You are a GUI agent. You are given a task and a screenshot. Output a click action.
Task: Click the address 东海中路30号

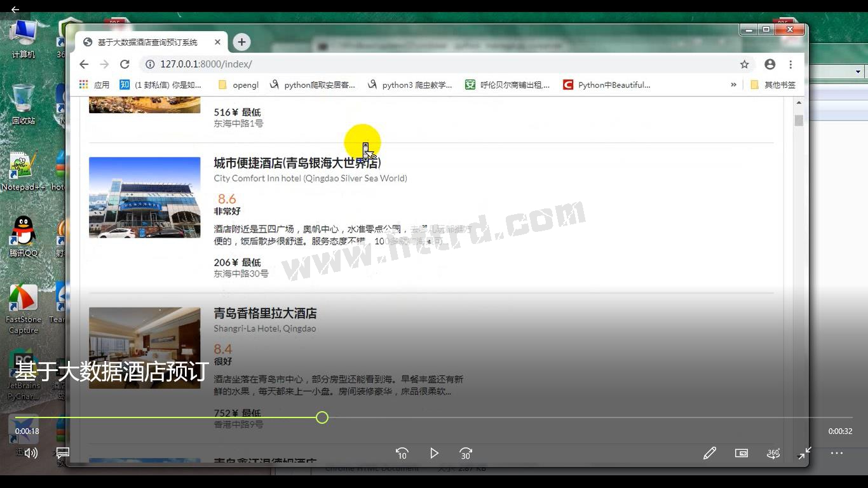point(241,274)
